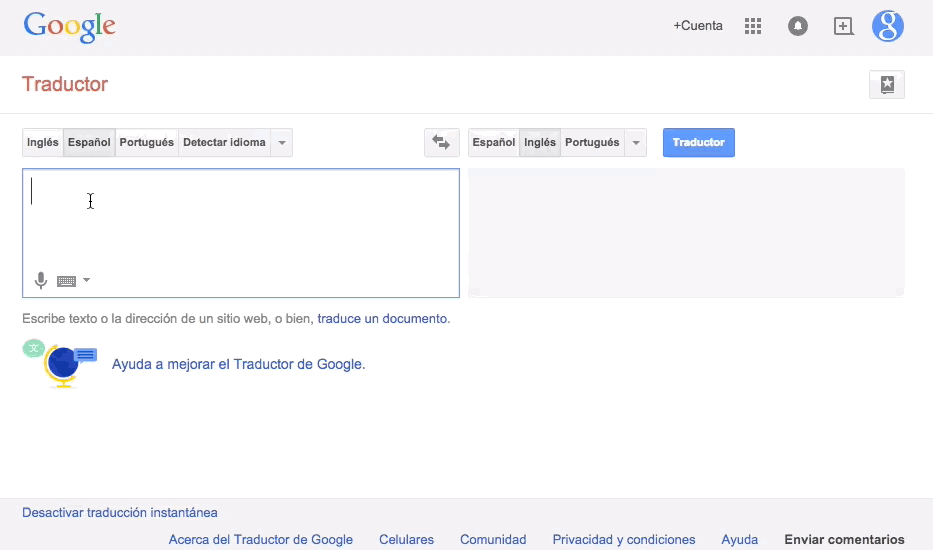Open the notifications bell
Viewport: 934px width, 550px height.
798,26
